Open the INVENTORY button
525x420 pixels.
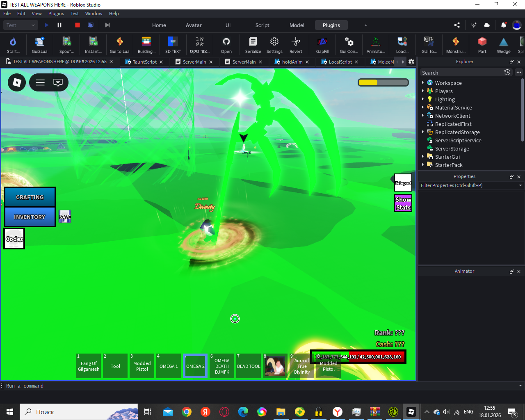pos(30,217)
